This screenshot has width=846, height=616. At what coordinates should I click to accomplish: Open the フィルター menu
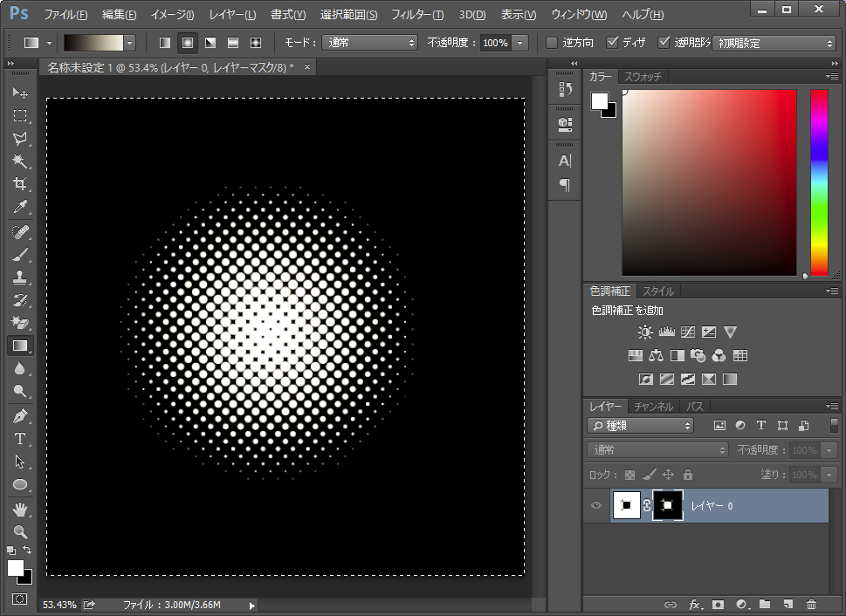pyautogui.click(x=416, y=15)
